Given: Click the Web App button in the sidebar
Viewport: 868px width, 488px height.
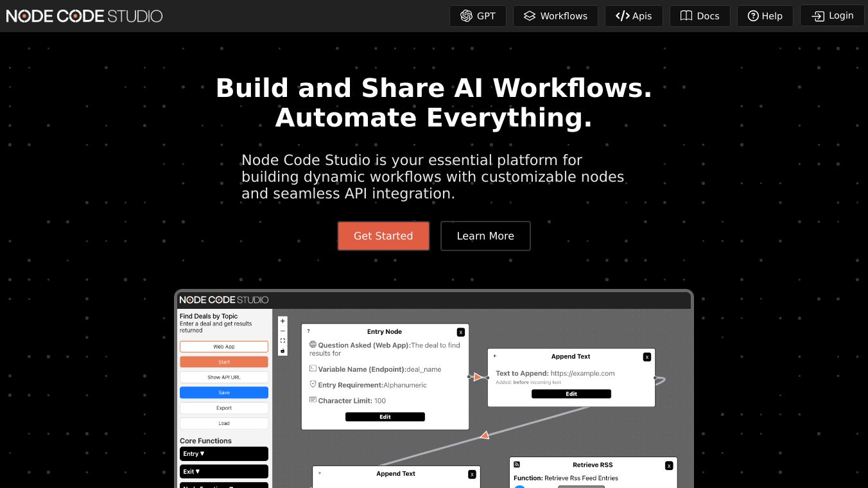Looking at the screenshot, I should point(224,347).
